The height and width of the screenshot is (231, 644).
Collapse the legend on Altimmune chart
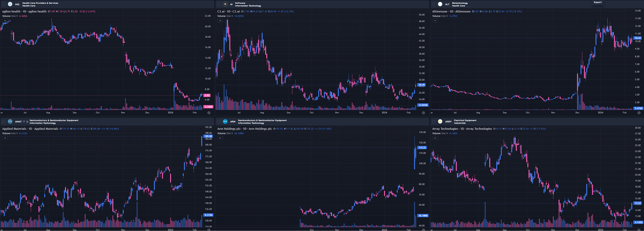tap(435, 21)
